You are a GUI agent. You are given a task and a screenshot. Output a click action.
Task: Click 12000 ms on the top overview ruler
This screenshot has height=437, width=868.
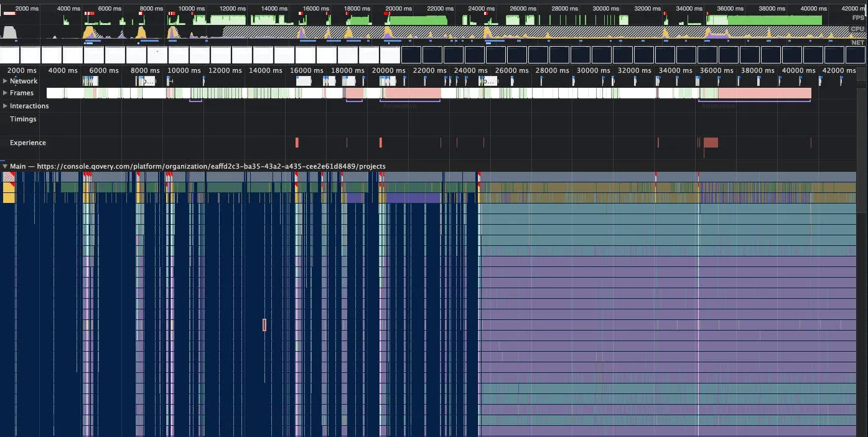233,8
